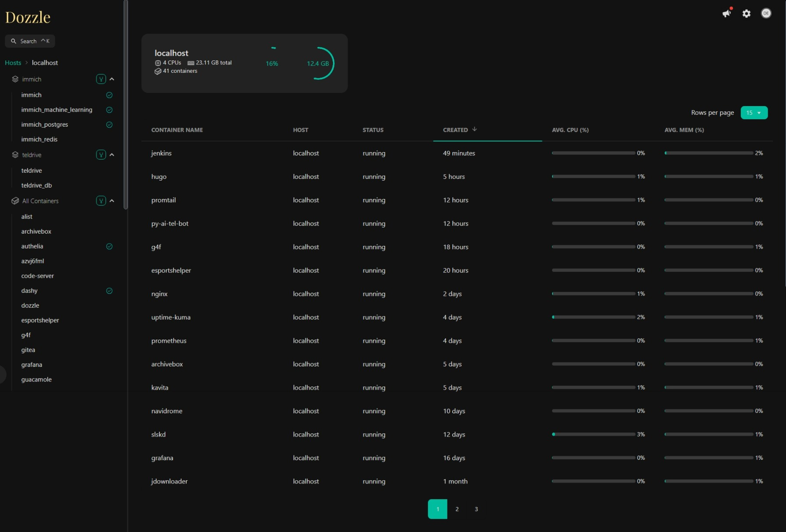Go to page 2 of containers

457,509
